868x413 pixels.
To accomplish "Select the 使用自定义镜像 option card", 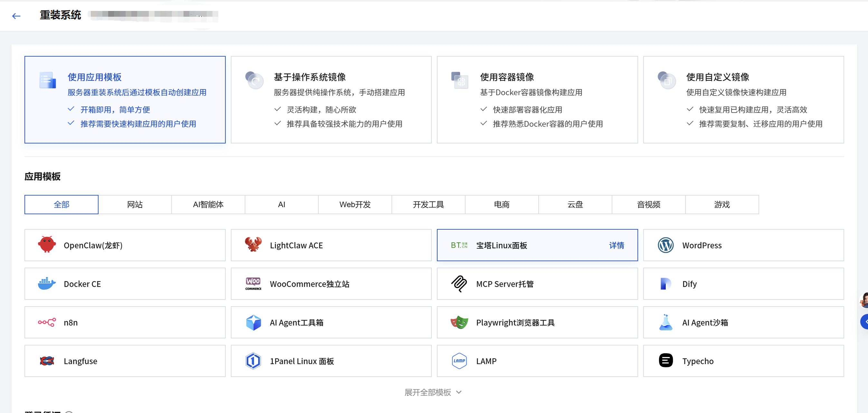I will tap(743, 100).
